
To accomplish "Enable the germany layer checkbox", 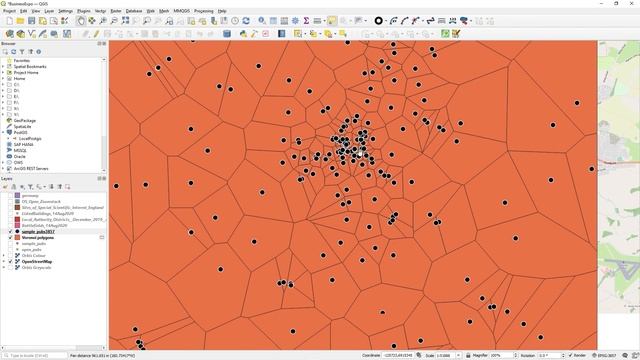I will pos(11,196).
